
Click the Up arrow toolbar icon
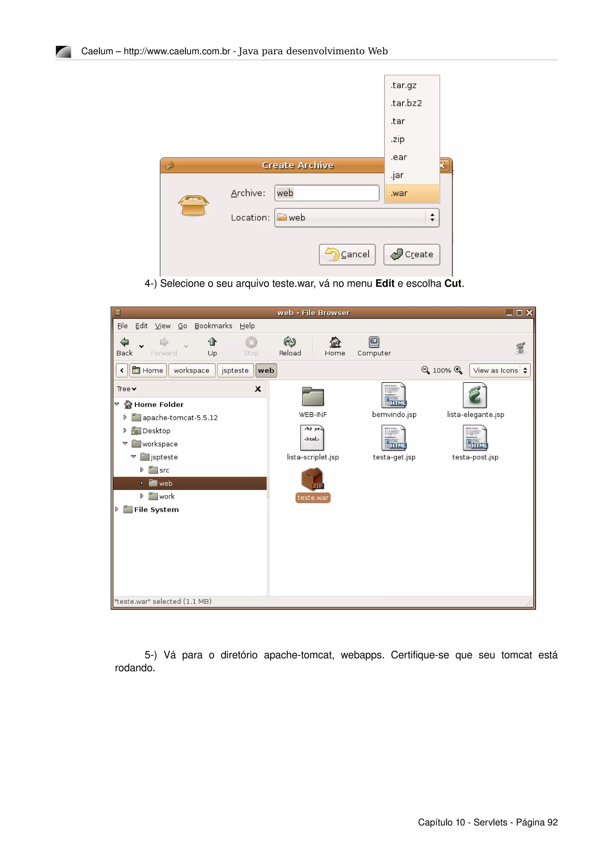coord(212,342)
